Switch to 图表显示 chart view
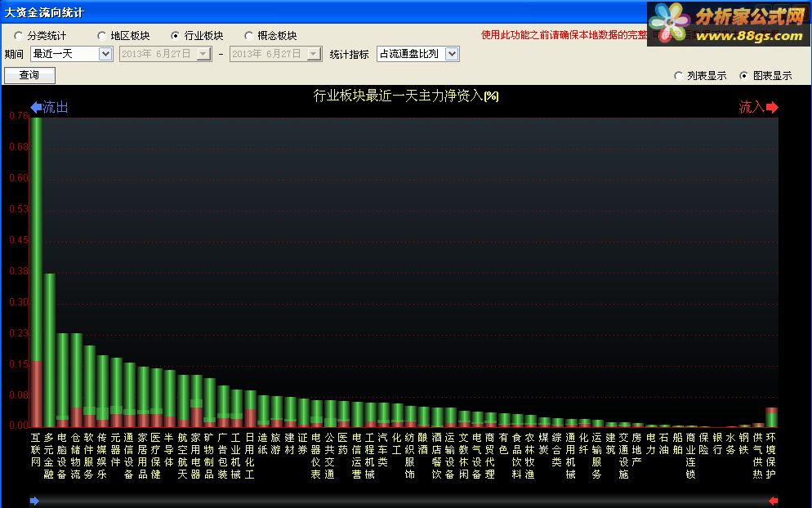Image resolution: width=812 pixels, height=508 pixels. point(743,76)
